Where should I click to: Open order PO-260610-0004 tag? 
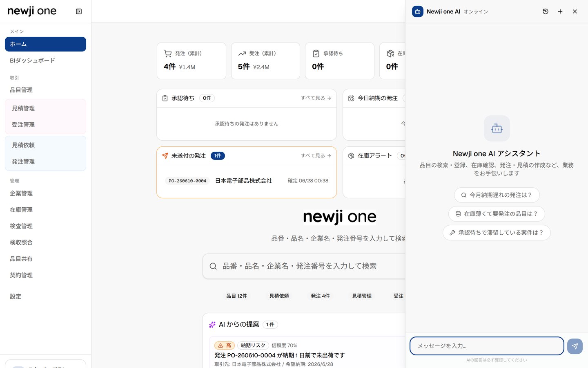tap(187, 181)
